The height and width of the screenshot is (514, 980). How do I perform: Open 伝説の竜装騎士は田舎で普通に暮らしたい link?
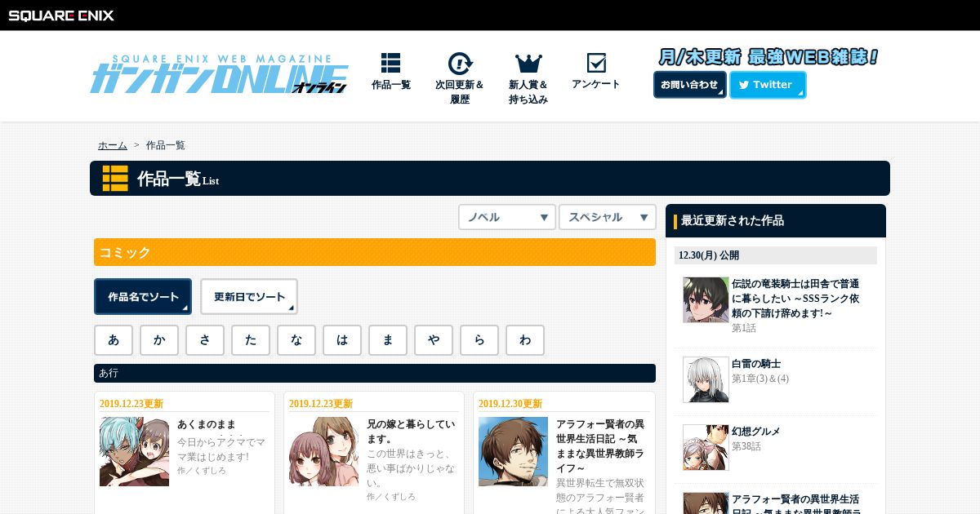point(795,299)
